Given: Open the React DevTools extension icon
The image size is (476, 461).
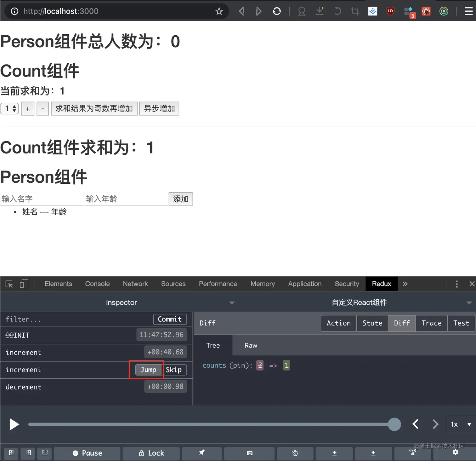Looking at the screenshot, I should [426, 11].
